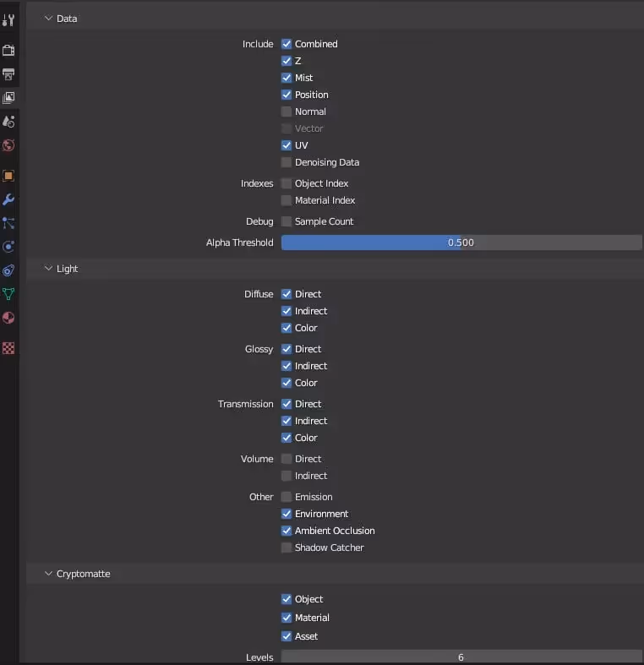This screenshot has height=665, width=644.
Task: Open the Texture properties checker icon
Action: [8, 348]
